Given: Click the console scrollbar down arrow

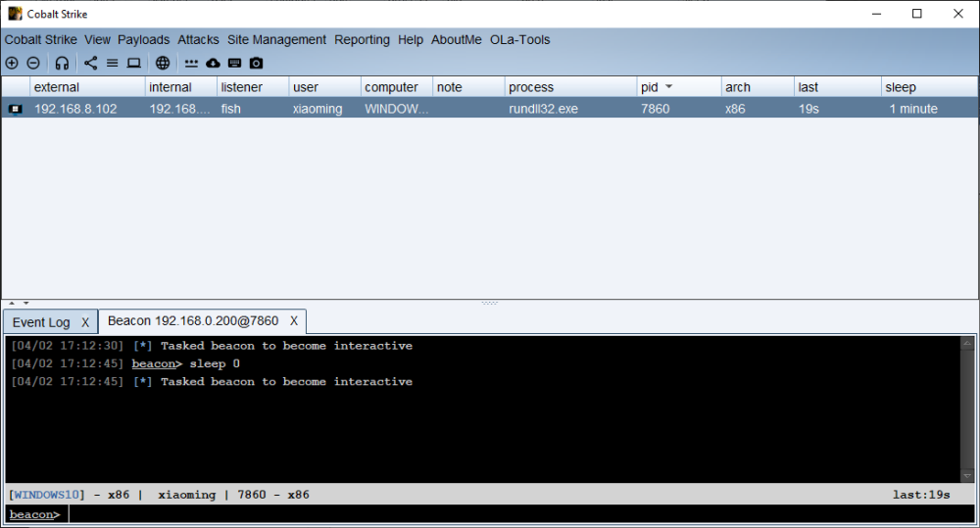Looking at the screenshot, I should click(x=967, y=476).
